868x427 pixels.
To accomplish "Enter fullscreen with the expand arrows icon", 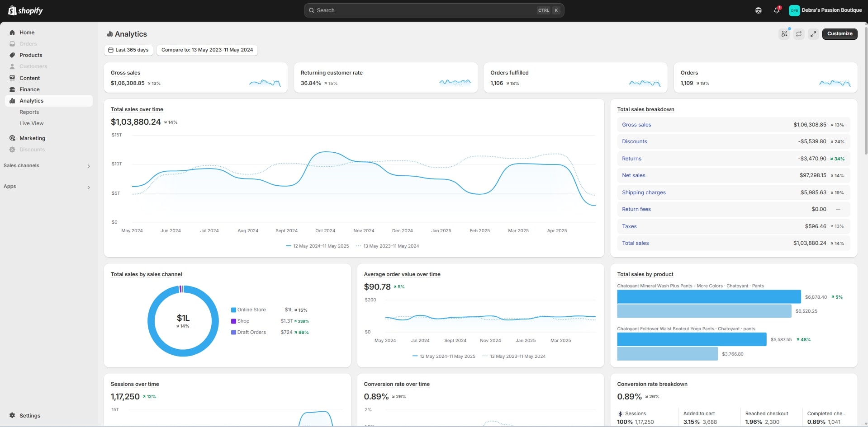I will pos(813,34).
